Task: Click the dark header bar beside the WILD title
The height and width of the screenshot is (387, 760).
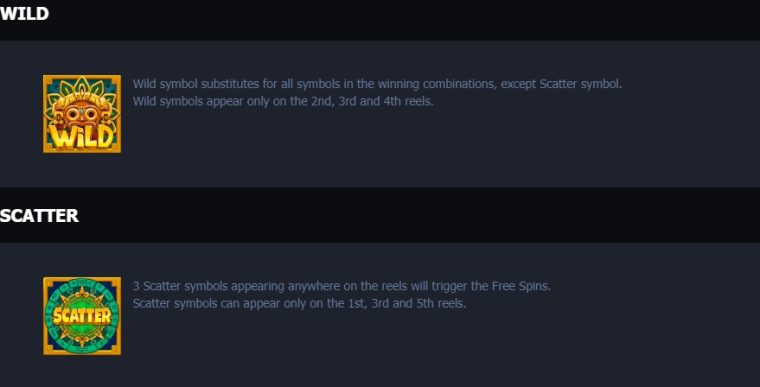Action: point(404,20)
